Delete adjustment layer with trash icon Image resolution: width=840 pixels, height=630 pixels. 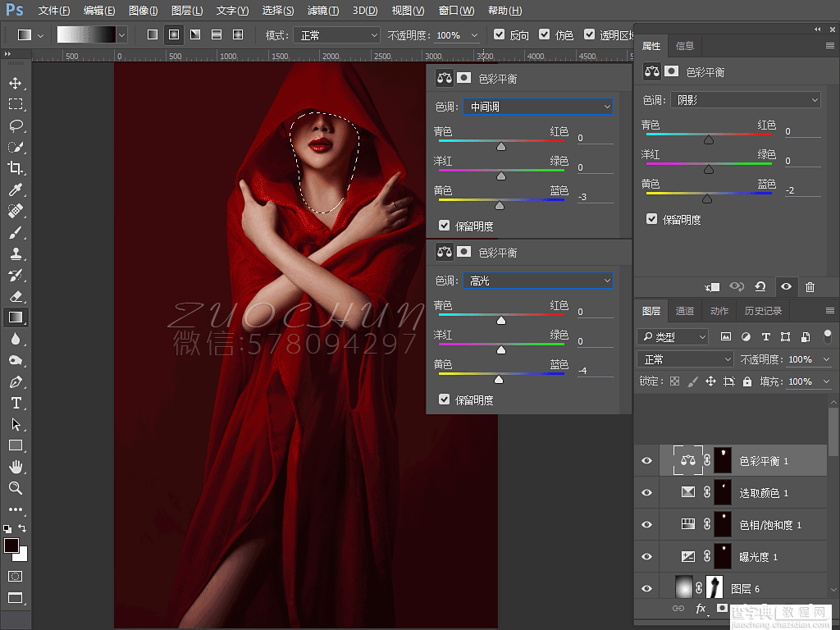pos(810,287)
